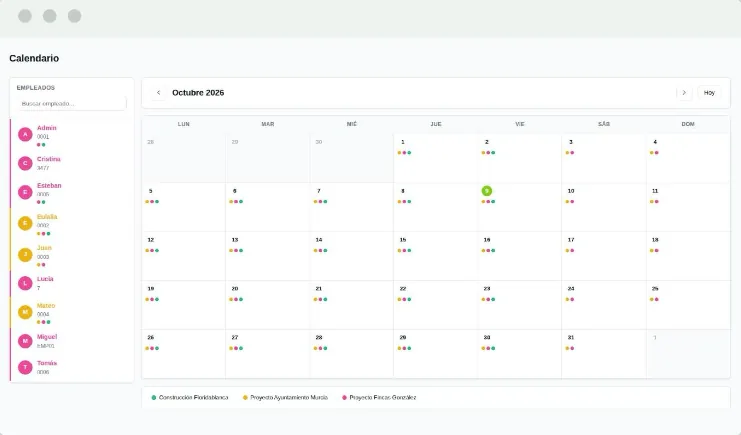This screenshot has width=741, height=435.
Task: Open October 20 day cell
Action: (267, 305)
